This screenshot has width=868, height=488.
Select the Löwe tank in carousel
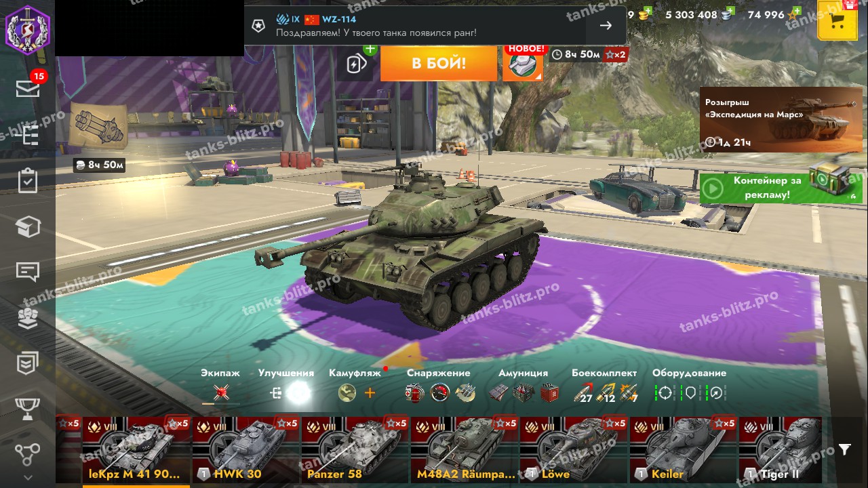574,449
